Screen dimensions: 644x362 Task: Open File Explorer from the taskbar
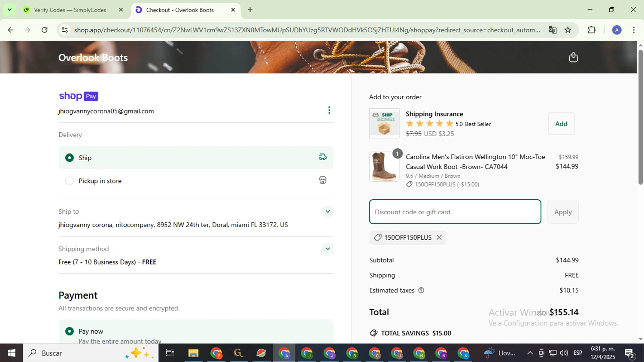193,353
